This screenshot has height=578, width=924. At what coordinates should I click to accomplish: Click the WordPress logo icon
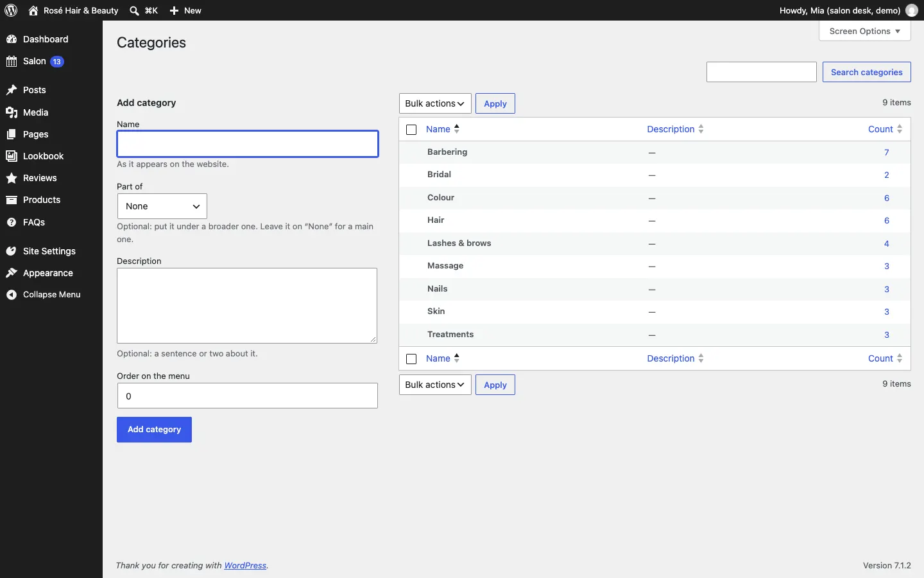12,10
